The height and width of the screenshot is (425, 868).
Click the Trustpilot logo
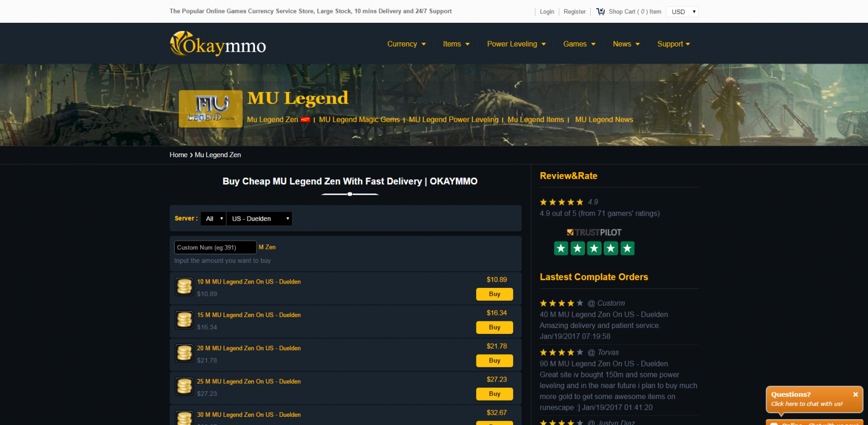coord(594,232)
